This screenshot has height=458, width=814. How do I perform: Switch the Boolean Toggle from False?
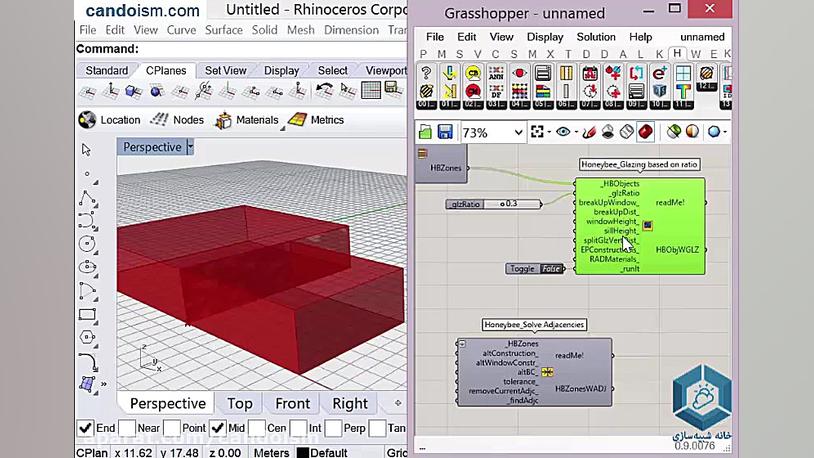click(x=551, y=268)
